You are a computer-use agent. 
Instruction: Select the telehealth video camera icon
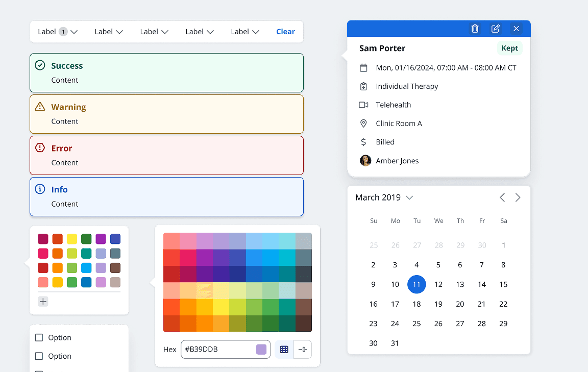[x=363, y=105]
